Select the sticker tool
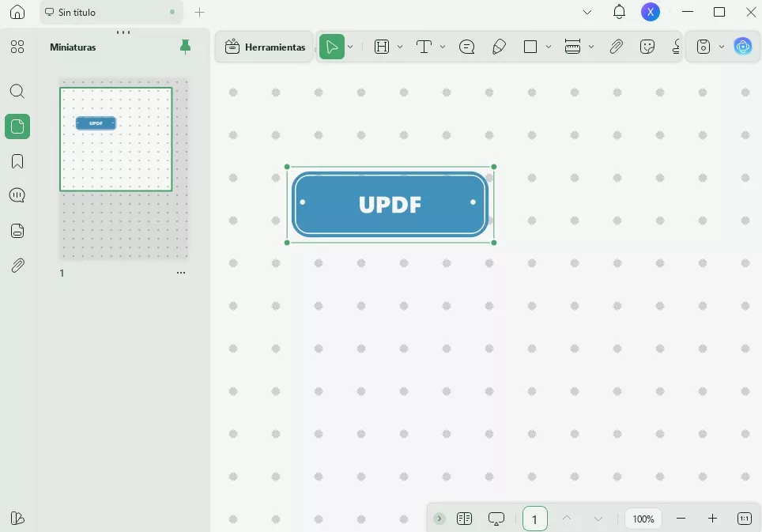Viewport: 762px width, 532px height. click(647, 47)
